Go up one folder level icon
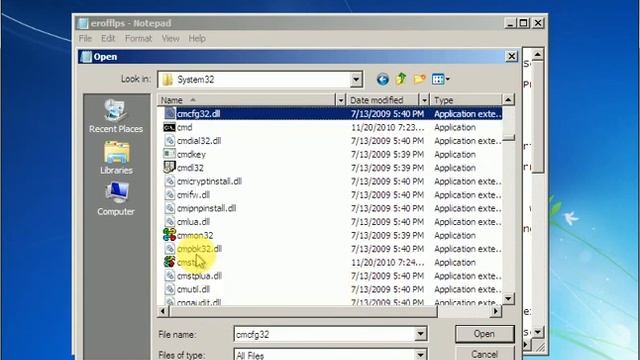 click(401, 79)
